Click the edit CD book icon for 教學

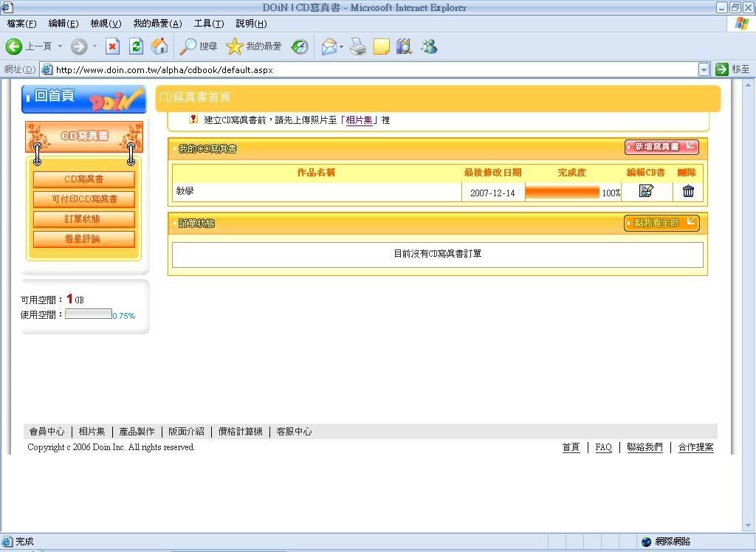(x=646, y=191)
